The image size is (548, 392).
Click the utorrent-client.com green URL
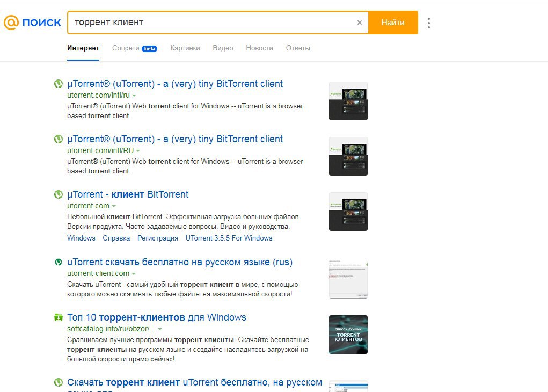pos(98,273)
